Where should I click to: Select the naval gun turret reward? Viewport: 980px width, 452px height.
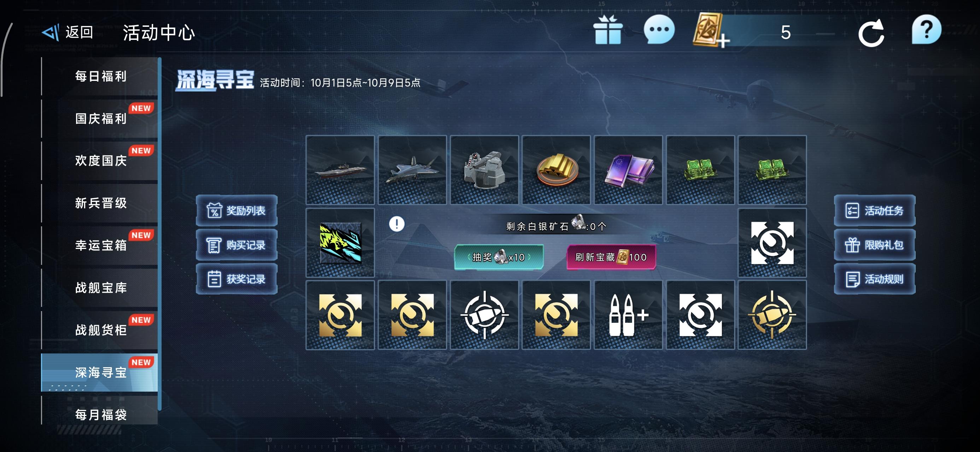[x=484, y=170]
